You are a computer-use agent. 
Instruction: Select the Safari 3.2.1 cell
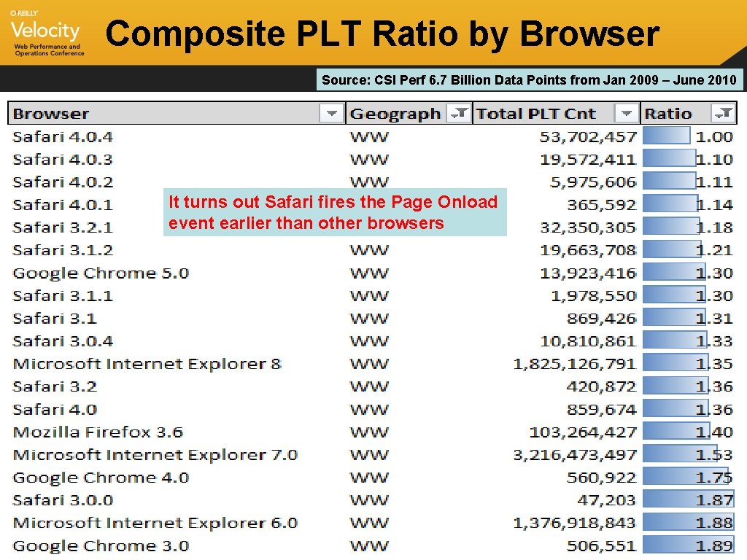click(63, 227)
